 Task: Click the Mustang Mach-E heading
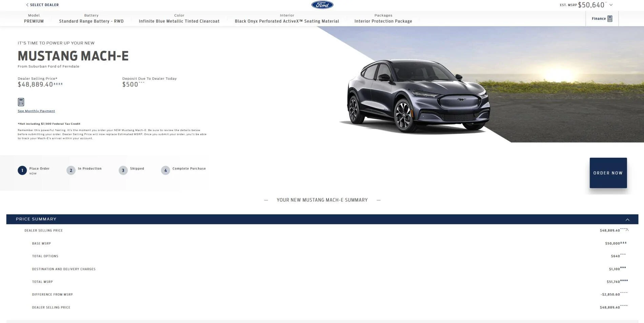click(73, 56)
